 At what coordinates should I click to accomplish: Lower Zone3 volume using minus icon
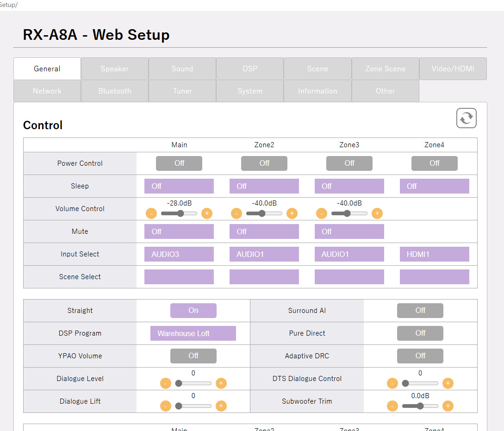click(x=322, y=213)
